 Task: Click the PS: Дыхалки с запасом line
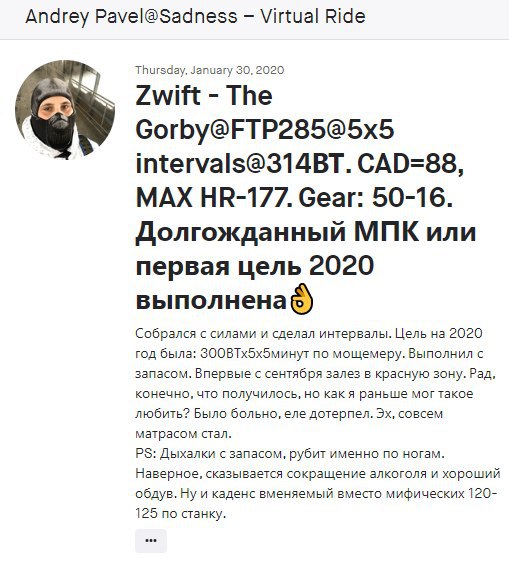point(290,454)
